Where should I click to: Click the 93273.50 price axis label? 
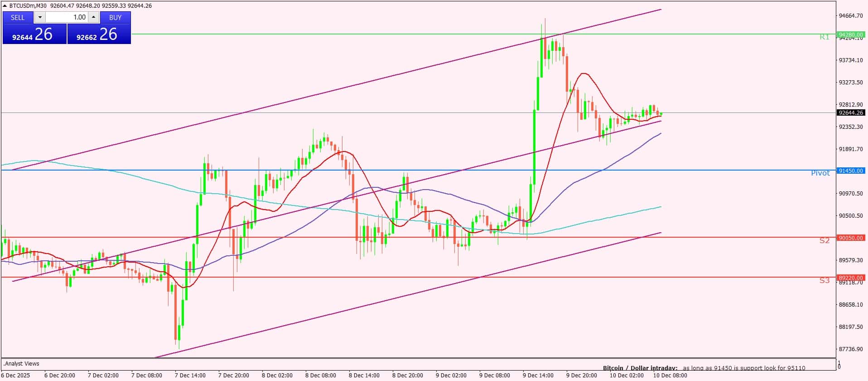[x=851, y=82]
